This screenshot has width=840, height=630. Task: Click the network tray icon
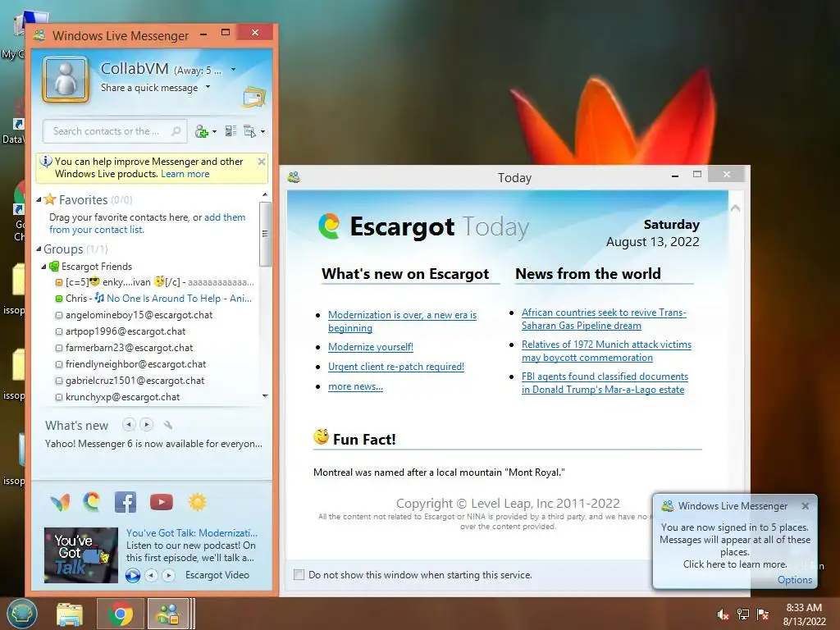743,614
